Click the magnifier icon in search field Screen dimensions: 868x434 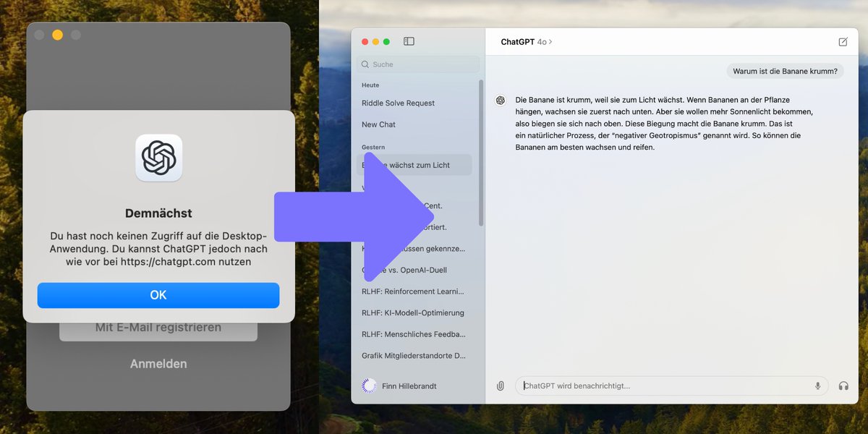point(365,64)
